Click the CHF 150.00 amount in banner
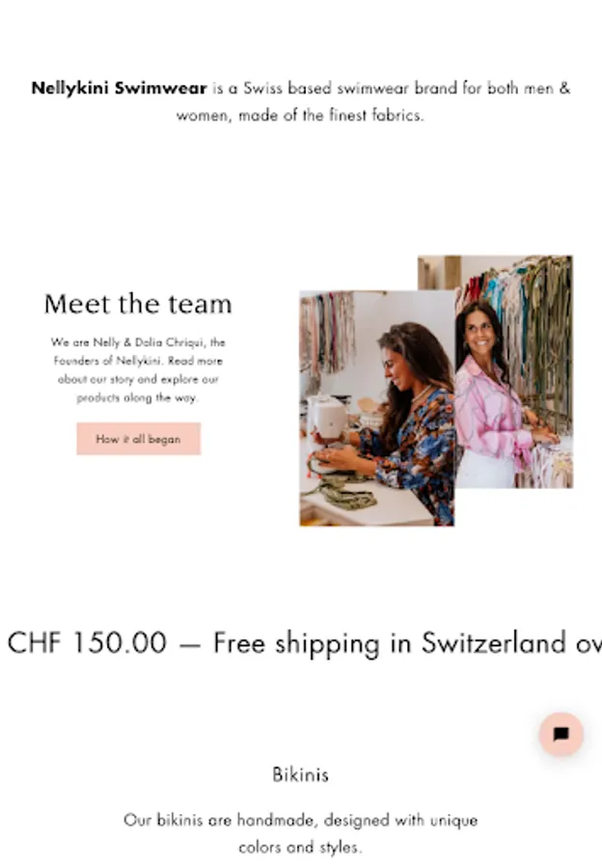This screenshot has width=602, height=868. [x=87, y=642]
